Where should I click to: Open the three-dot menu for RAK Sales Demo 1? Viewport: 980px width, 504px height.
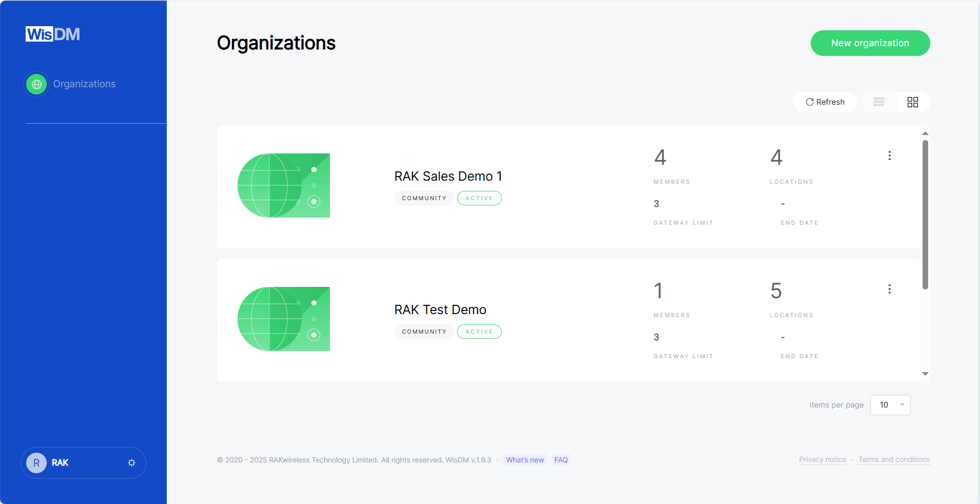[x=889, y=155]
